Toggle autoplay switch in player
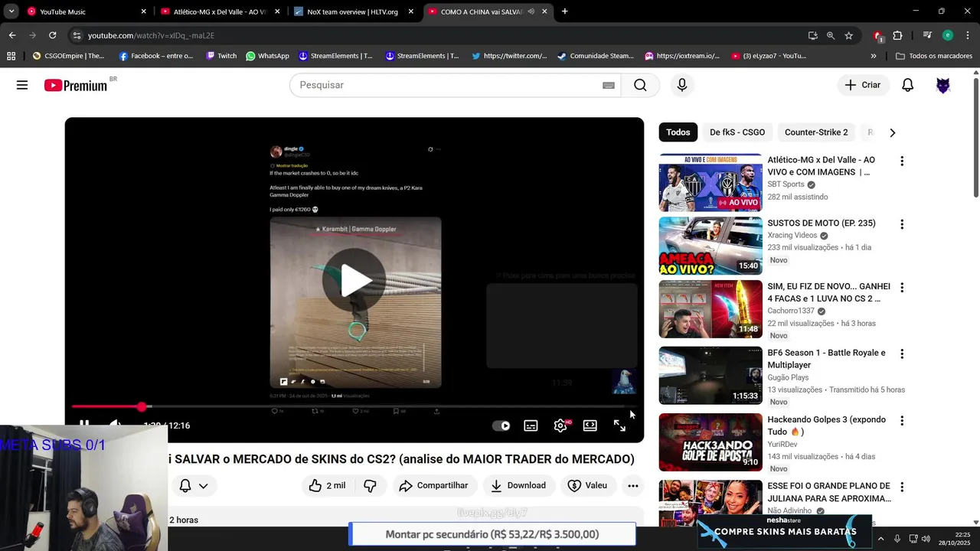This screenshot has height=551, width=980. click(501, 425)
